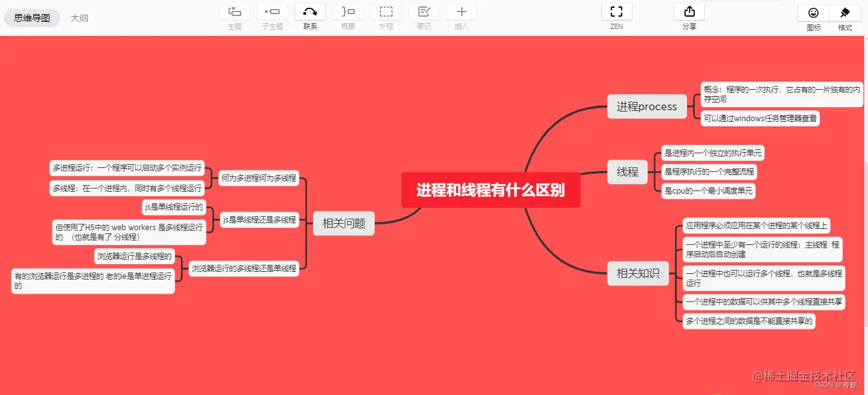The image size is (868, 395).
Task: Select the 主题 (Topic) tool
Action: point(234,15)
